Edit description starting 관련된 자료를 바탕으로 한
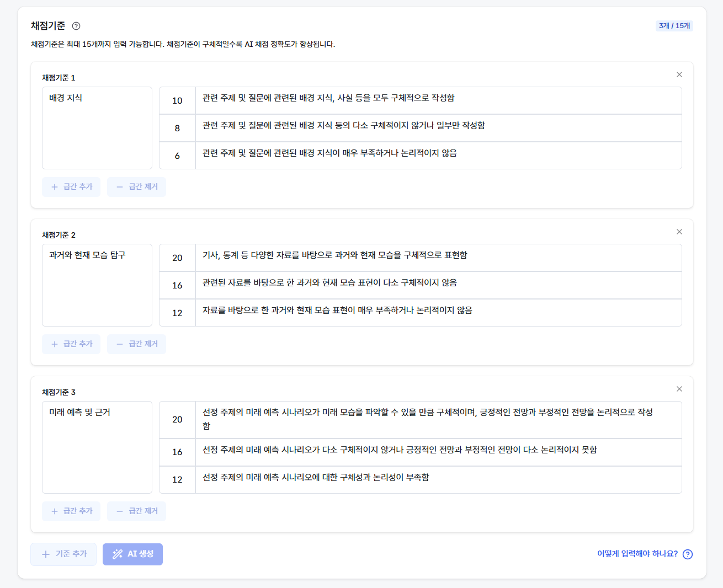The height and width of the screenshot is (588, 723). 439,285
